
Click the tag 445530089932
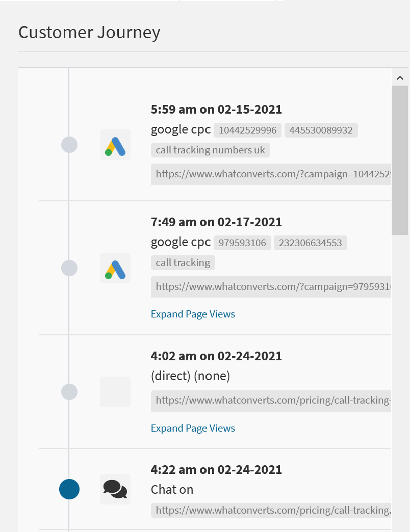[x=321, y=130]
